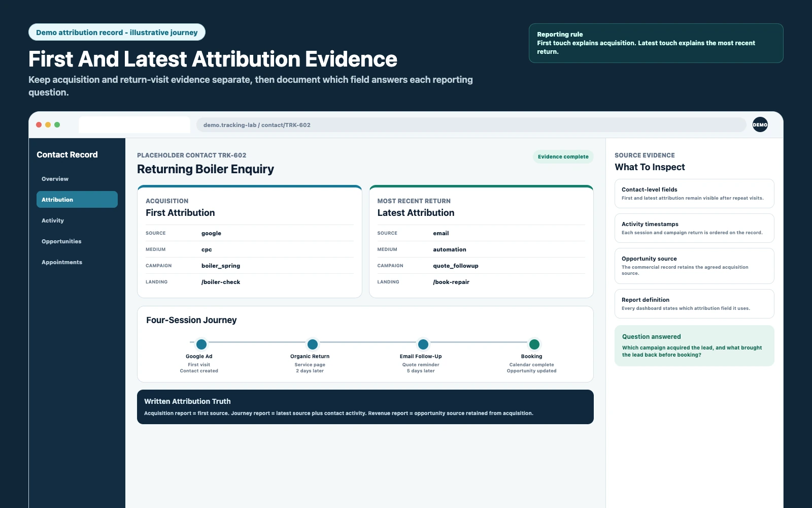Viewport: 812px width, 508px height.
Task: Click the First Attribution heading
Action: coord(180,213)
